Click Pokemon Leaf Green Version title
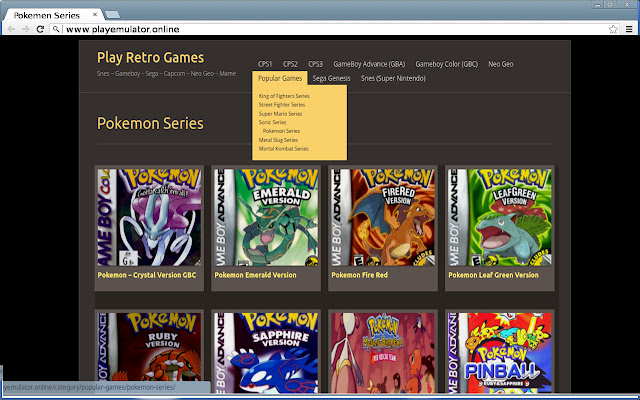The width and height of the screenshot is (640, 400). [493, 275]
